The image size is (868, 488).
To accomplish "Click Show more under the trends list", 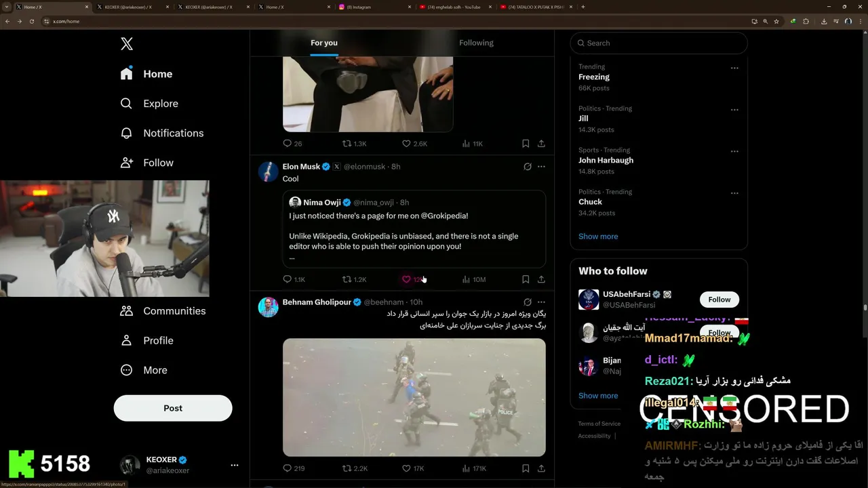I will pyautogui.click(x=598, y=237).
